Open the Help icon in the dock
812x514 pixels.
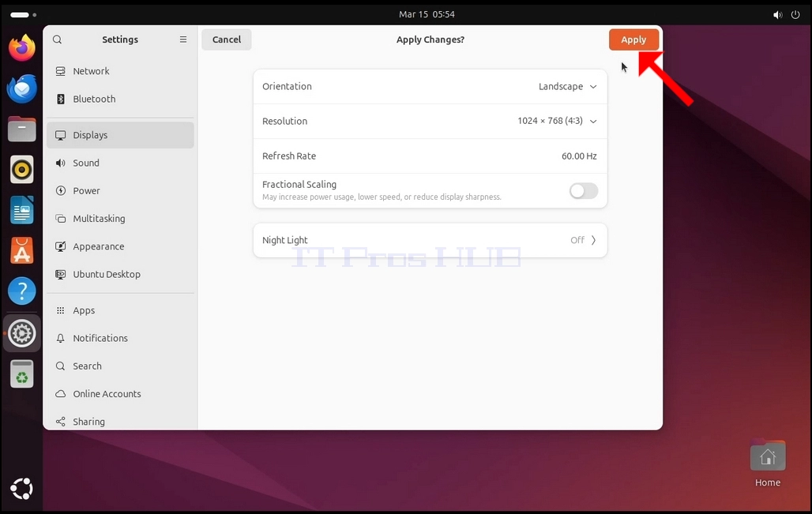point(22,291)
